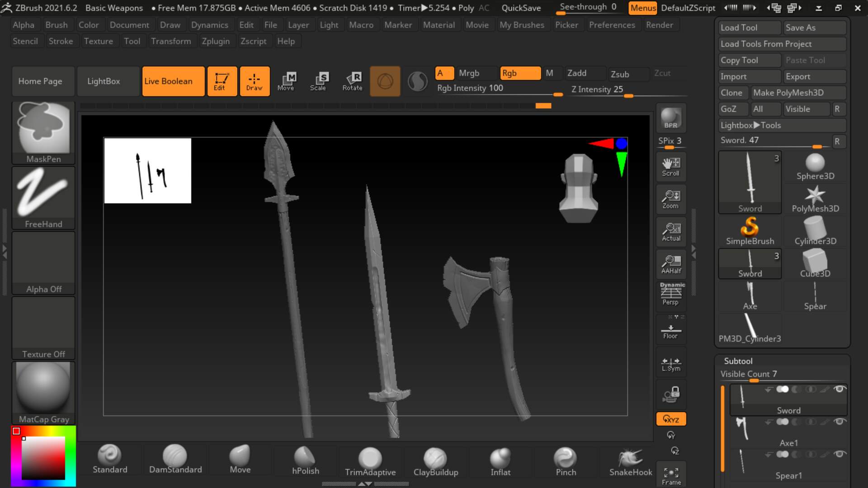Open the MaskPen brush selector
This screenshot has width=868, height=488.
[43, 132]
